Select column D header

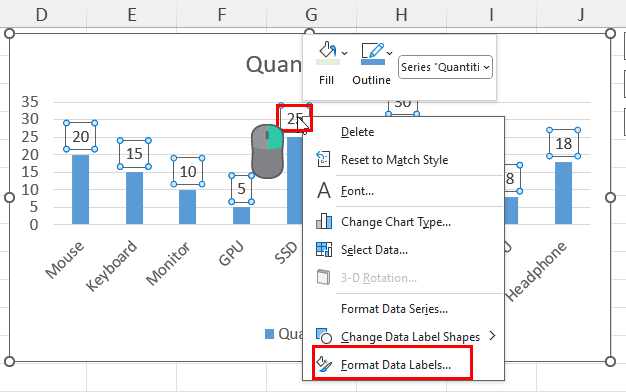(x=42, y=15)
